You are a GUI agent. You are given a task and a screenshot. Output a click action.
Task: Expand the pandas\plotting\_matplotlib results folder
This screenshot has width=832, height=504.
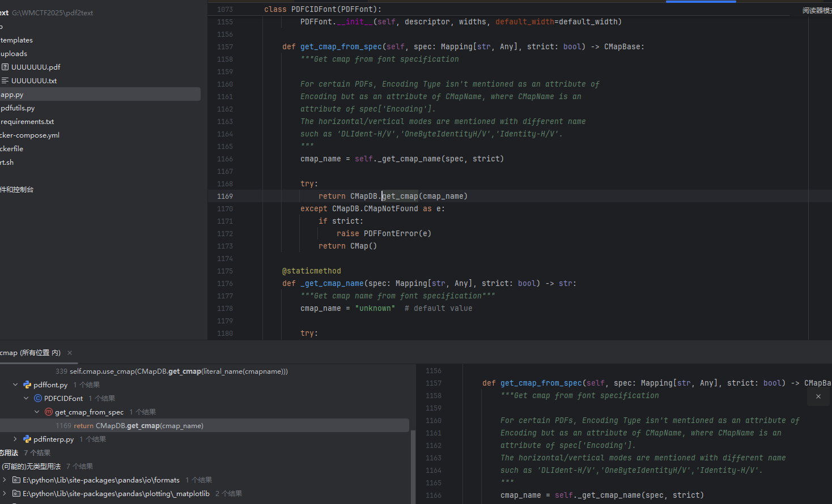coord(5,493)
